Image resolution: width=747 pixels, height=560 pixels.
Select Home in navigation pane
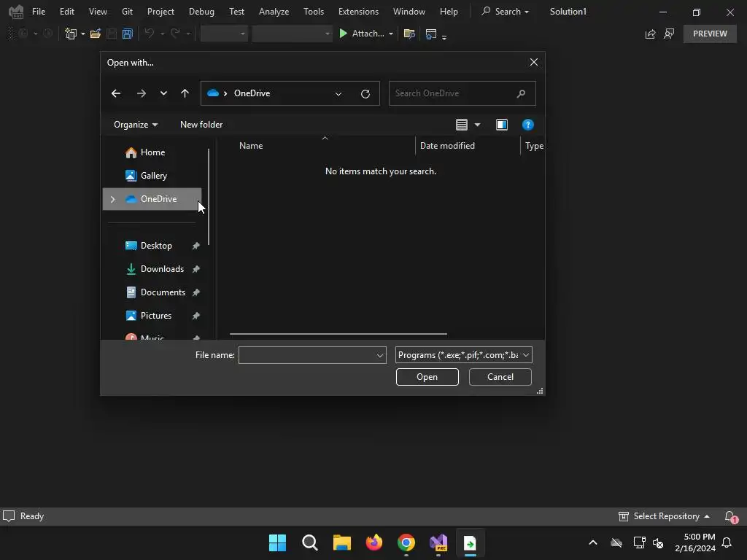(x=152, y=152)
